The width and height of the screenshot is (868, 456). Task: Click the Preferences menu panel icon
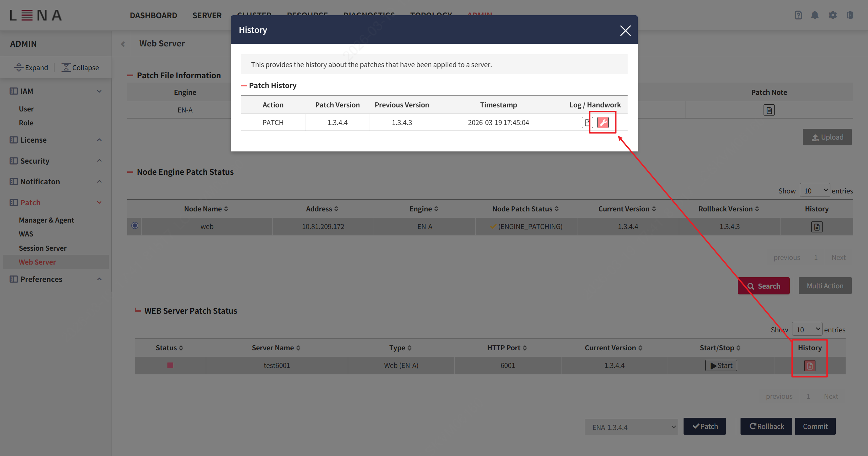(x=14, y=279)
